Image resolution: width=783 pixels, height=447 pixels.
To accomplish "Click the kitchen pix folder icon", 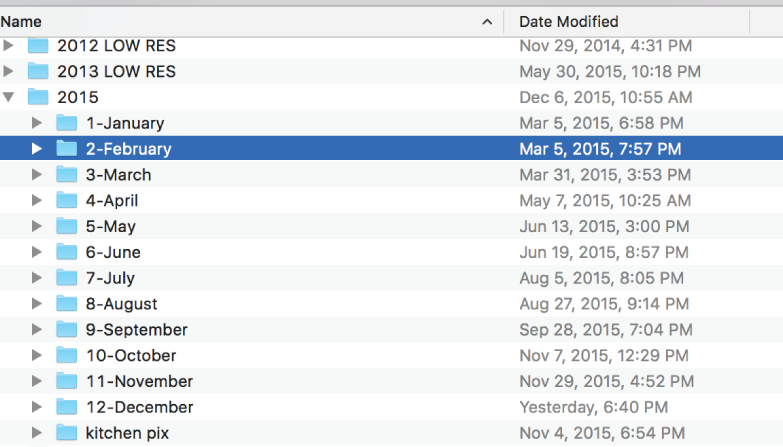I will 66,433.
